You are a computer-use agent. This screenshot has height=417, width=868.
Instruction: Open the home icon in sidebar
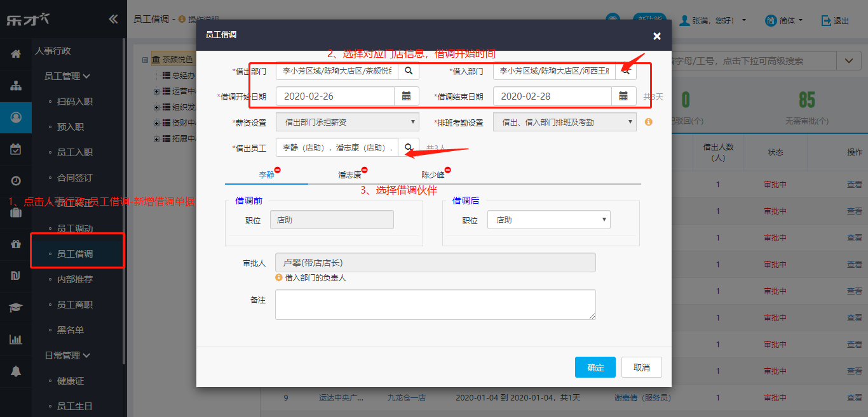[x=16, y=54]
